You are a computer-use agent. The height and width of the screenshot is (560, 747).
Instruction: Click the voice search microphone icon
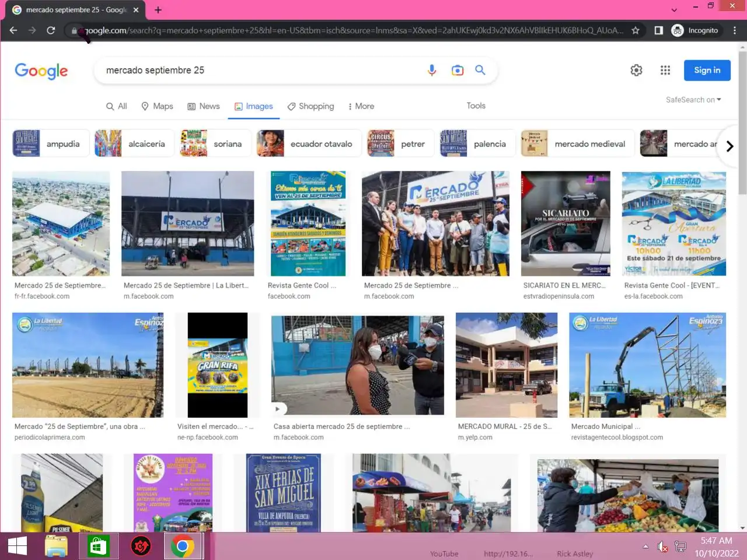point(432,70)
